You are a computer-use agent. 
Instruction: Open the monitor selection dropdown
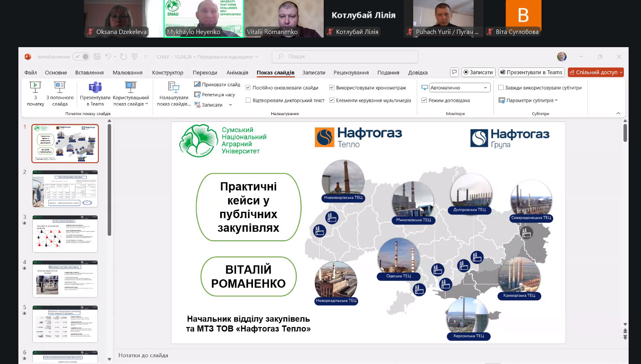(x=460, y=88)
